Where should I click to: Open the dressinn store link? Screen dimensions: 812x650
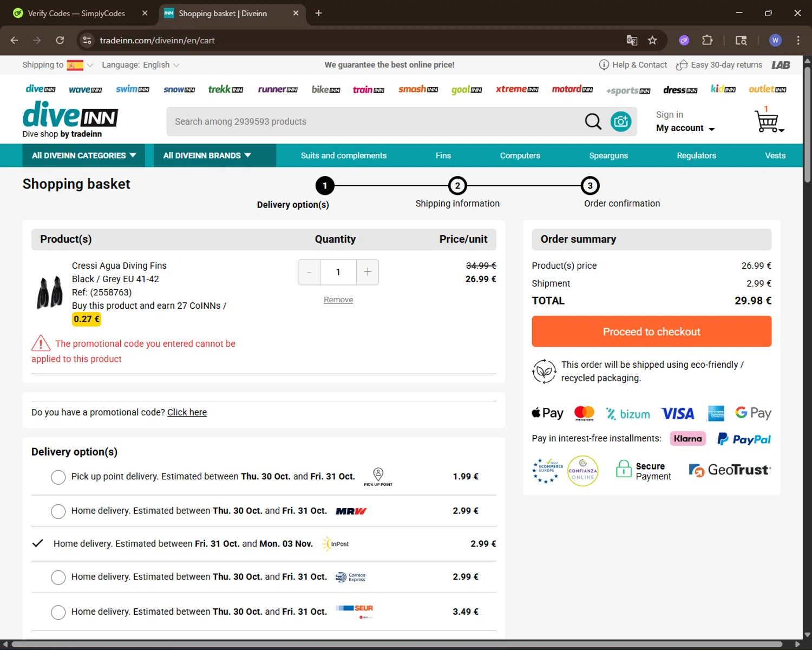(680, 90)
